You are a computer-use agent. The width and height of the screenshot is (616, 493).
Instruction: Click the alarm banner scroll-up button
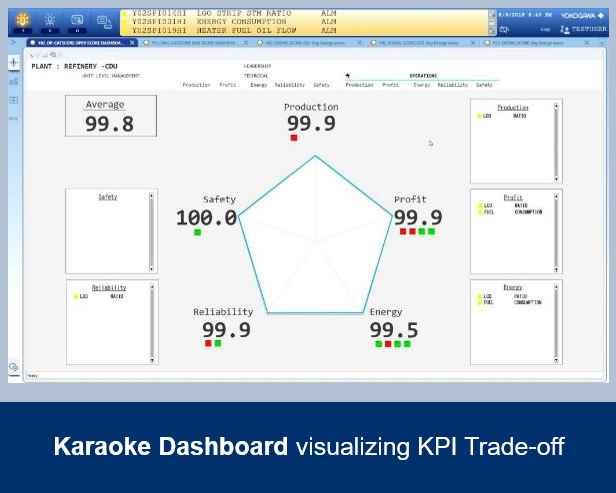pyautogui.click(x=492, y=14)
